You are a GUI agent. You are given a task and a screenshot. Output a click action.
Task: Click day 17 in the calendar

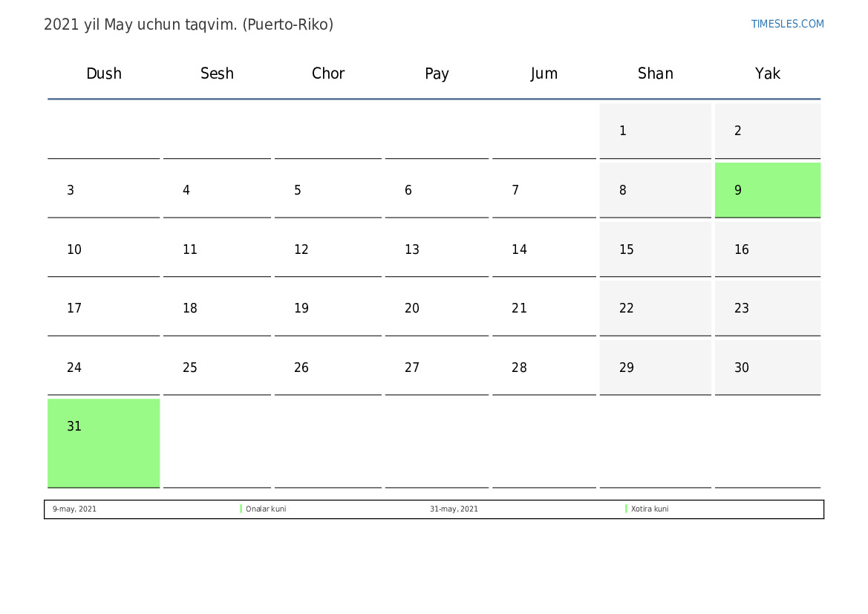pos(103,308)
